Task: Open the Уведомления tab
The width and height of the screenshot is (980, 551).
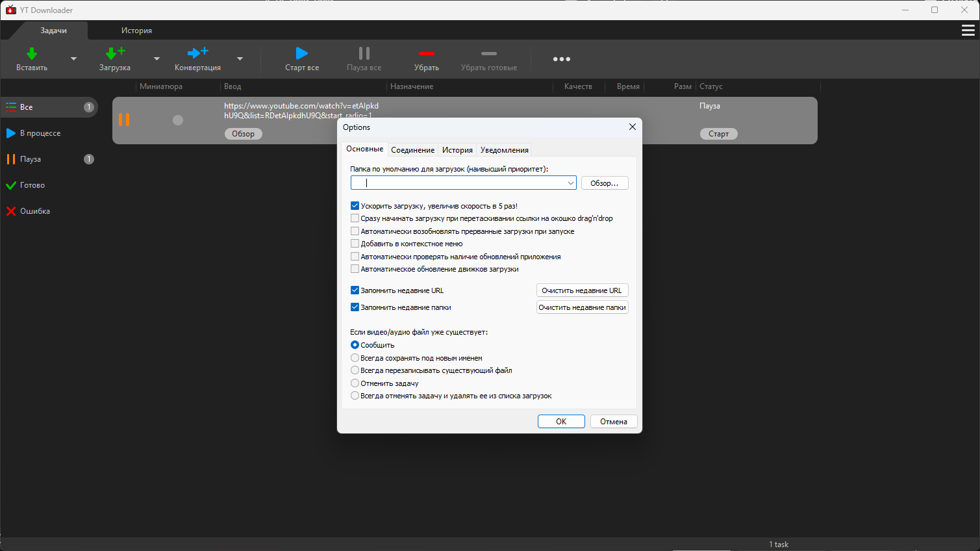Action: click(x=504, y=150)
